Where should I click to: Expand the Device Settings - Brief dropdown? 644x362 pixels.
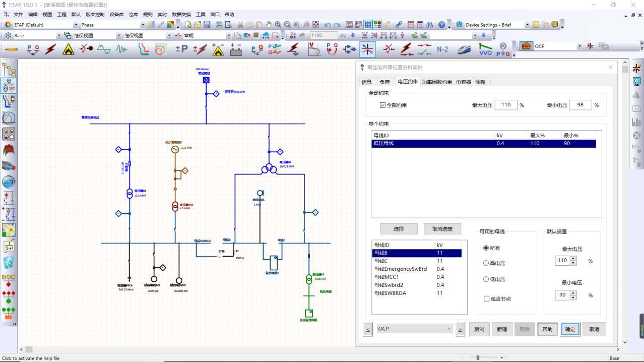coord(527,25)
